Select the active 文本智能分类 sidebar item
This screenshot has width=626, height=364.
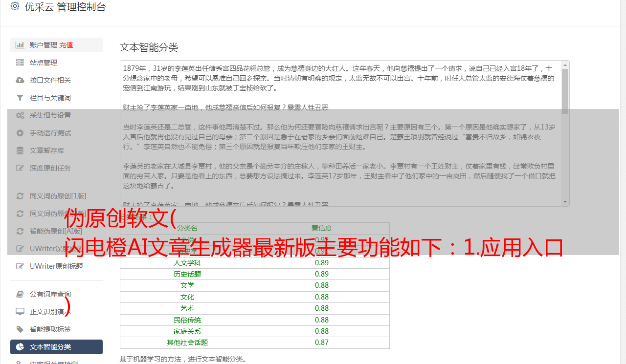coord(56,347)
